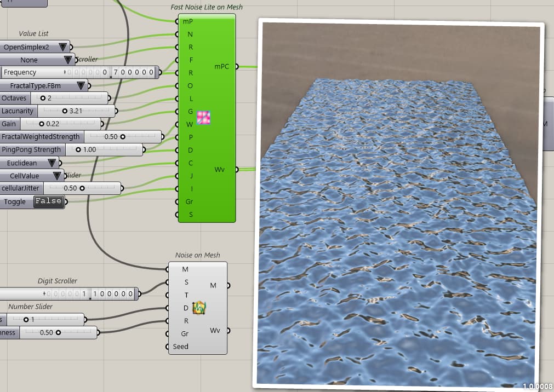The height and width of the screenshot is (392, 554).
Task: Click the Noise on Mesh component icon
Action: [199, 308]
